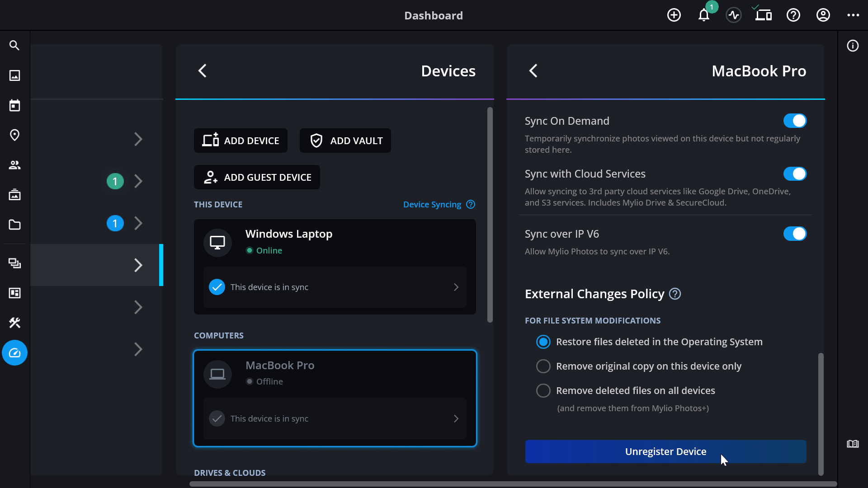Viewport: 868px width, 488px height.
Task: Click the notifications bell icon
Action: coord(703,15)
